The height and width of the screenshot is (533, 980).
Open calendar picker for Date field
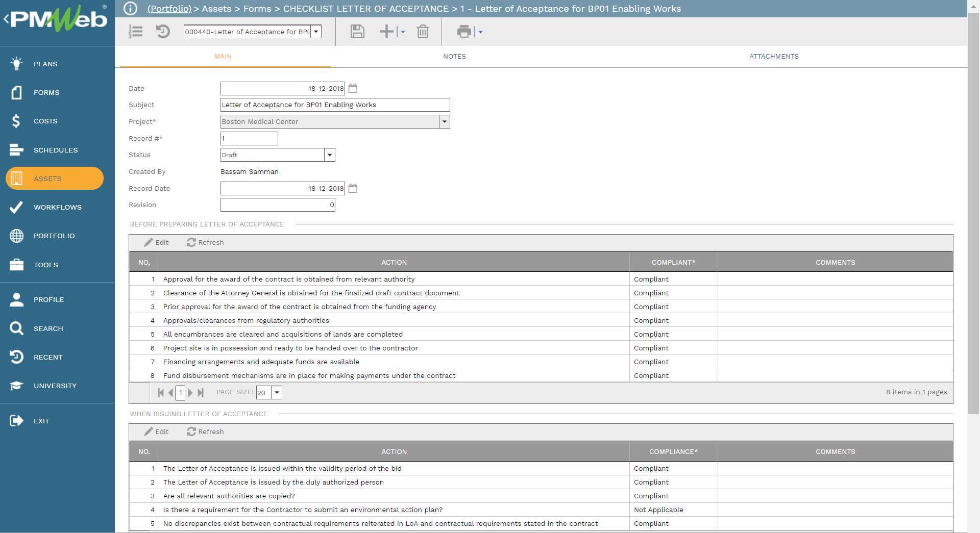point(353,88)
